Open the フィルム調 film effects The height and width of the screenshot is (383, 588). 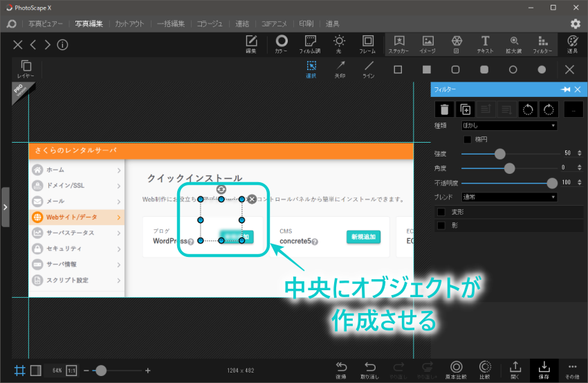[x=310, y=44]
